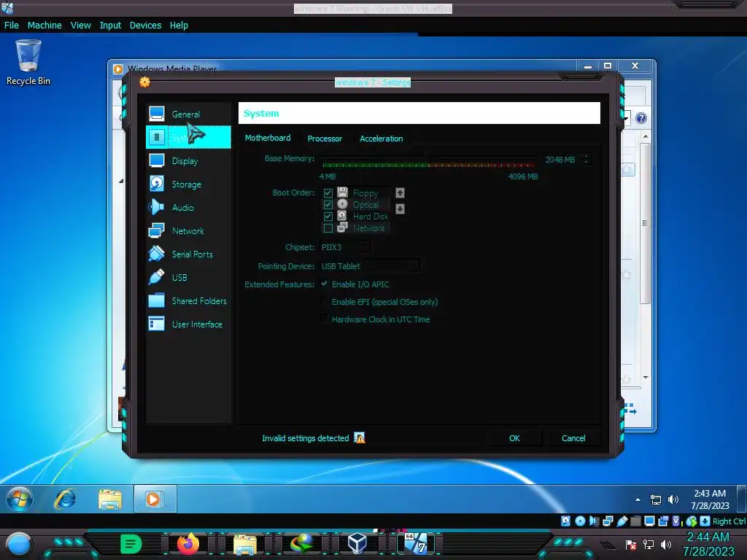The height and width of the screenshot is (560, 747).
Task: Click hard disk activity icon in VM status bar
Action: click(x=565, y=521)
